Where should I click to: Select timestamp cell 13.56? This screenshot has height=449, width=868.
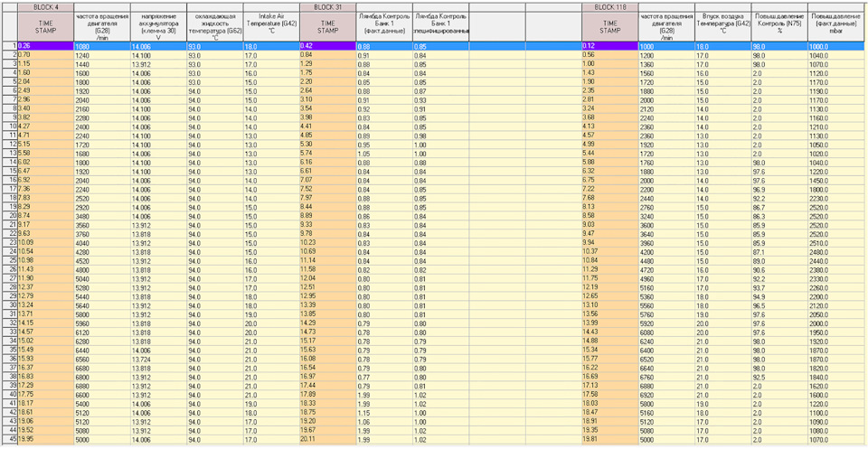coord(610,313)
